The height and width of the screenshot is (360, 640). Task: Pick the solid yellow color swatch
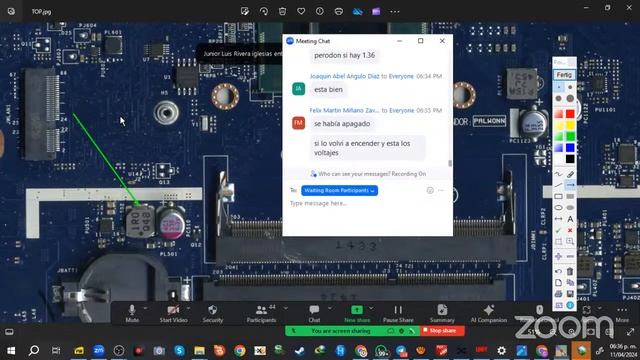570,125
